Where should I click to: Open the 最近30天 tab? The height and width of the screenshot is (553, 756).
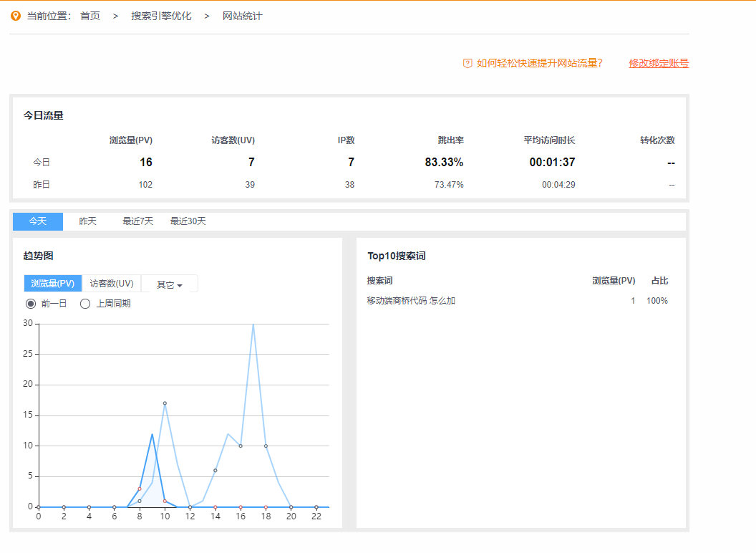click(188, 221)
